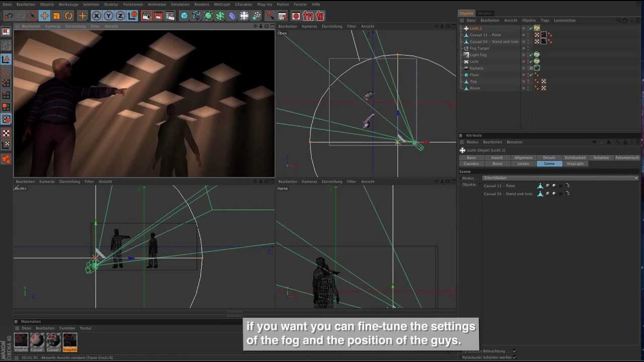Add a cube primitive from the toolbar

[184, 16]
